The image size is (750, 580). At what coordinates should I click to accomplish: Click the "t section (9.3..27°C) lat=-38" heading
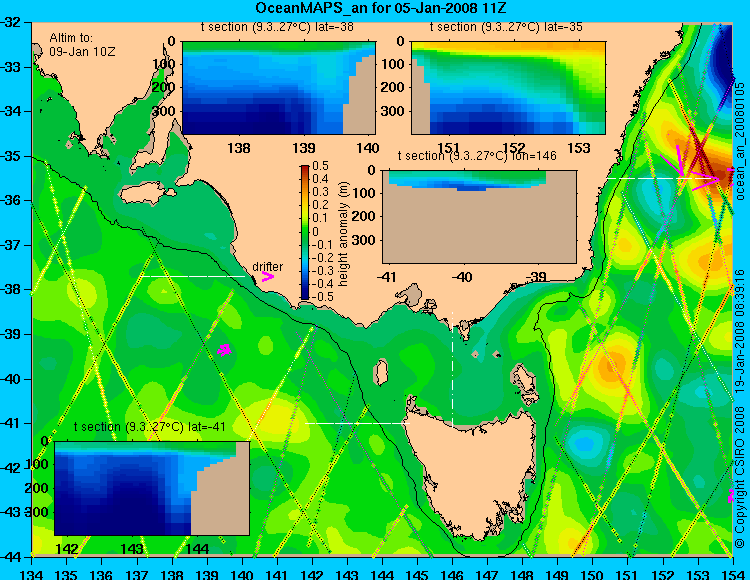click(x=277, y=27)
